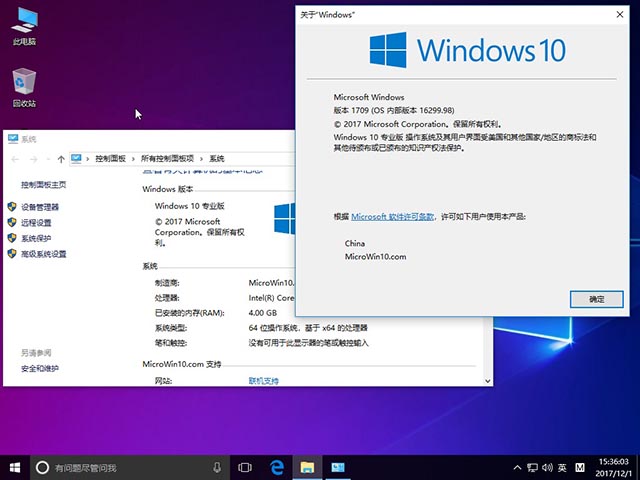Open the This PC desktop icon

tap(24, 26)
